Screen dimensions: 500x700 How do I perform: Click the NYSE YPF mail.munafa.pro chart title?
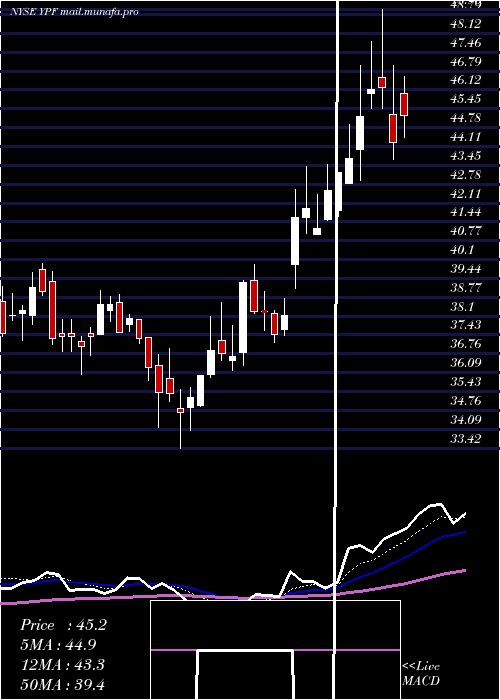pos(74,12)
